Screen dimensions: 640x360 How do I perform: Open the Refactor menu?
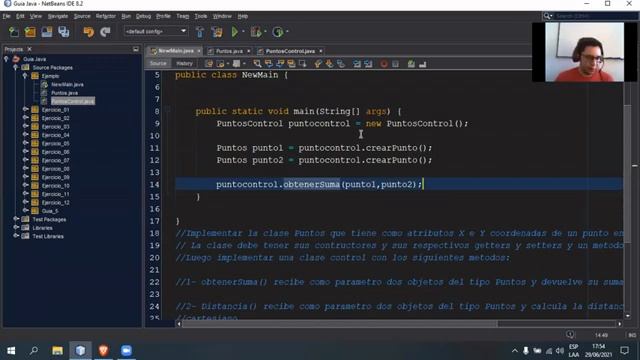coord(106,16)
